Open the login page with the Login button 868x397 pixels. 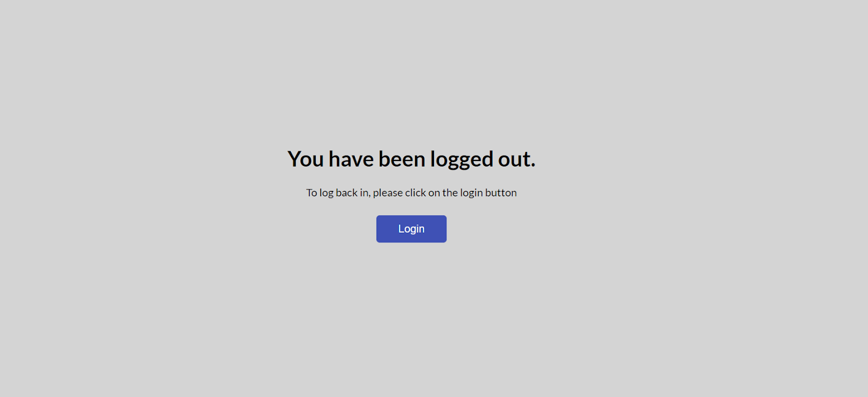(411, 229)
